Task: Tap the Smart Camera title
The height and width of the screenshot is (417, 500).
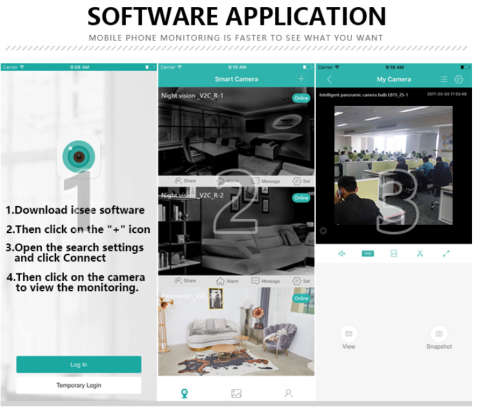Action: (x=236, y=79)
